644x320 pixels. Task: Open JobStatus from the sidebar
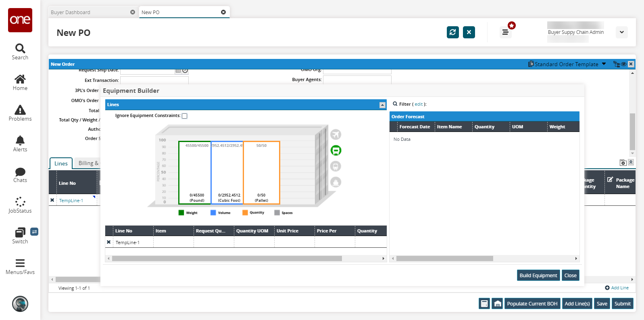click(20, 205)
